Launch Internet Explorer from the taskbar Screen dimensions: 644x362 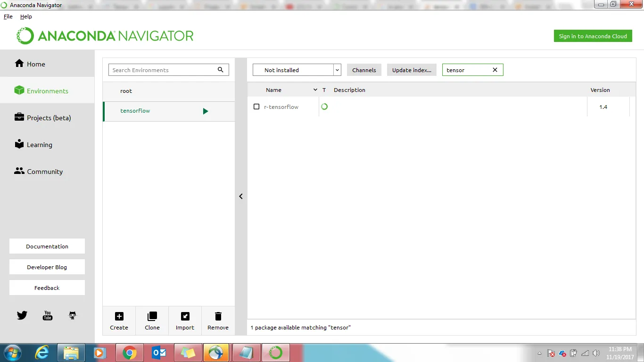point(42,353)
